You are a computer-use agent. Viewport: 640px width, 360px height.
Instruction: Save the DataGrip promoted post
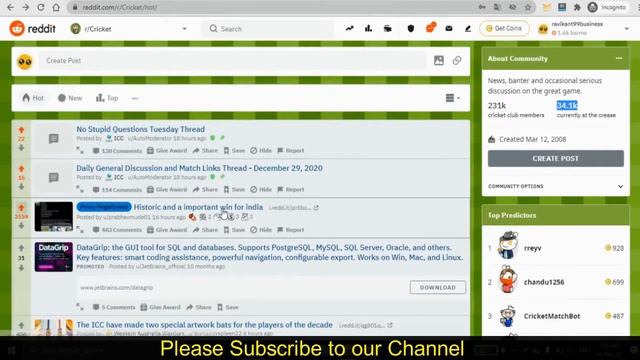click(x=228, y=307)
